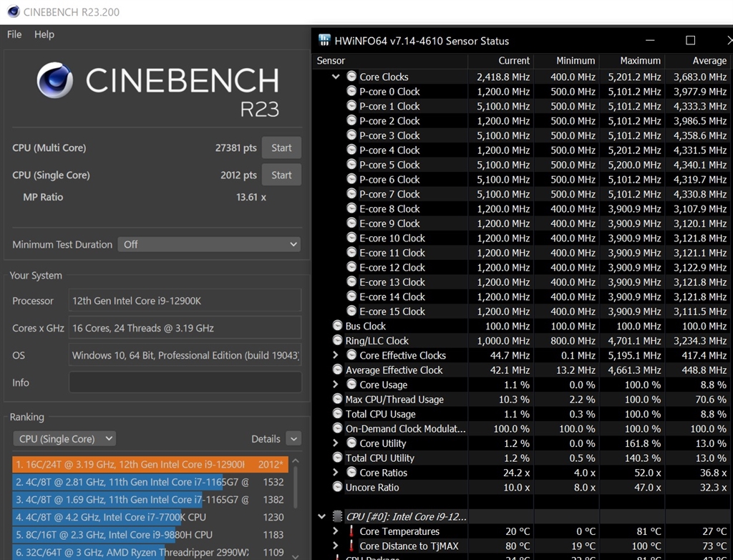The height and width of the screenshot is (560, 733).
Task: Expand the Core Ratios group
Action: click(336, 473)
